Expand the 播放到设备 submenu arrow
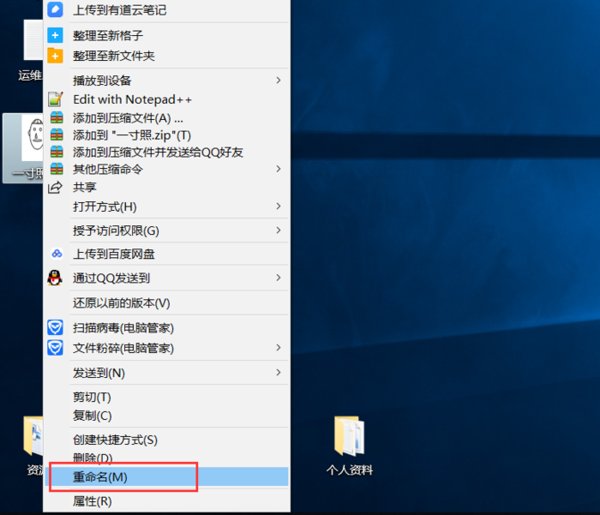Viewport: 600px width, 515px height. point(279,80)
